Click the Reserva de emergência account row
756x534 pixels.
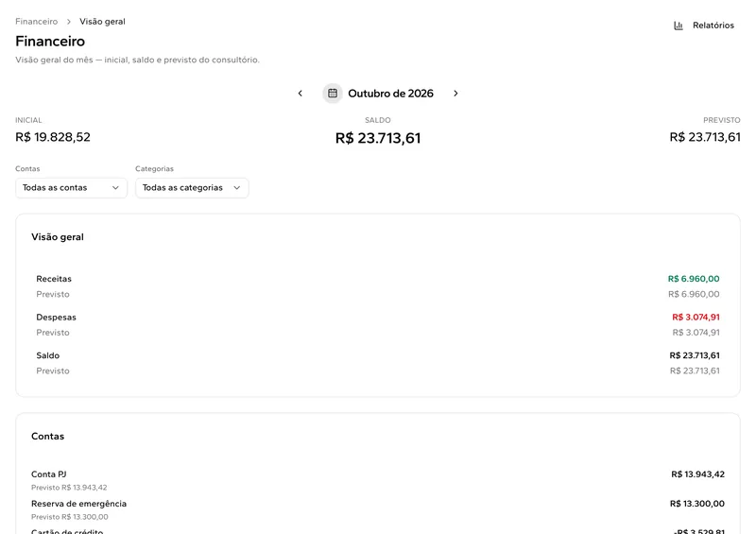378,509
